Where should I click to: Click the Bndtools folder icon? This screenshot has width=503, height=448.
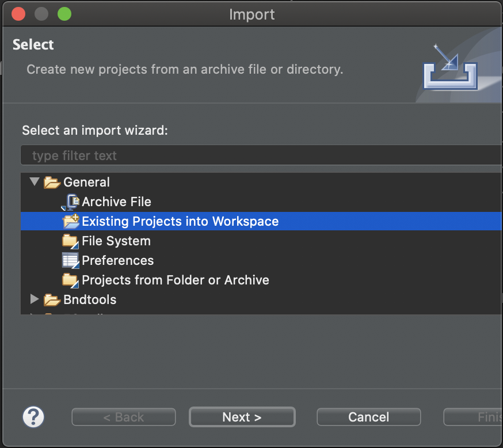52,299
